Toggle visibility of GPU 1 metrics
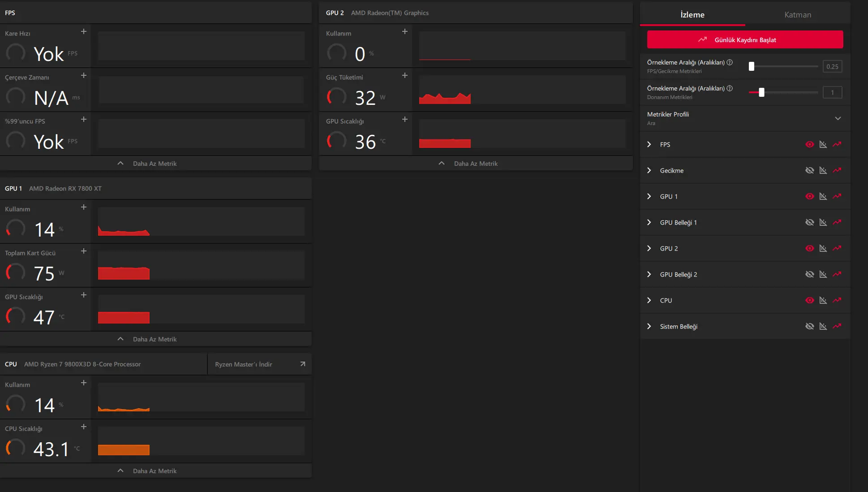This screenshot has height=492, width=868. pyautogui.click(x=810, y=196)
